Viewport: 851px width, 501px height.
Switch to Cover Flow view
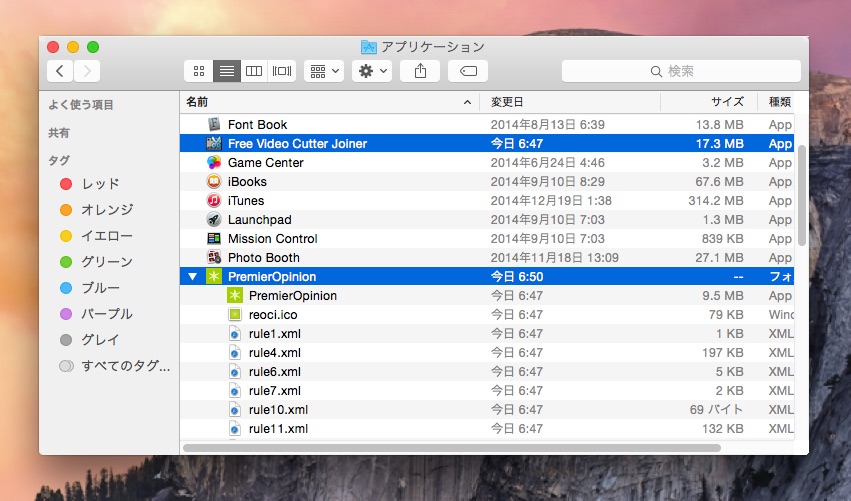(282, 71)
